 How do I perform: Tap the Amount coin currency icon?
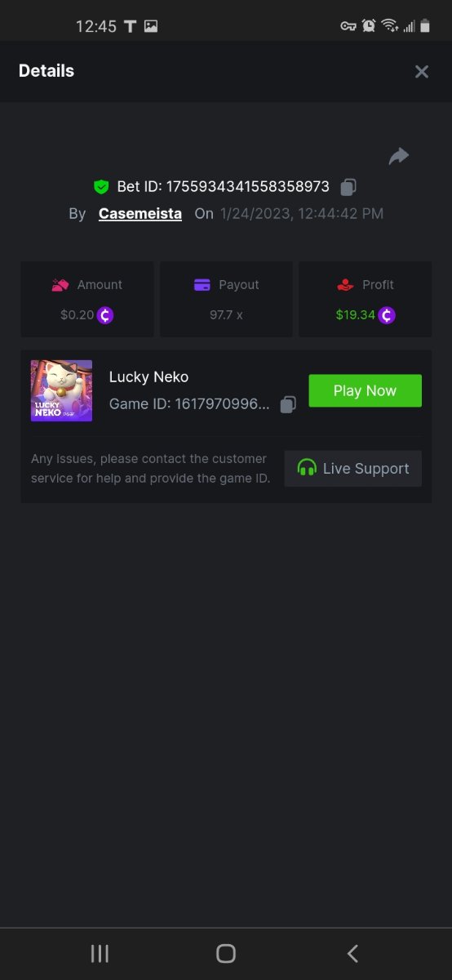click(x=105, y=314)
